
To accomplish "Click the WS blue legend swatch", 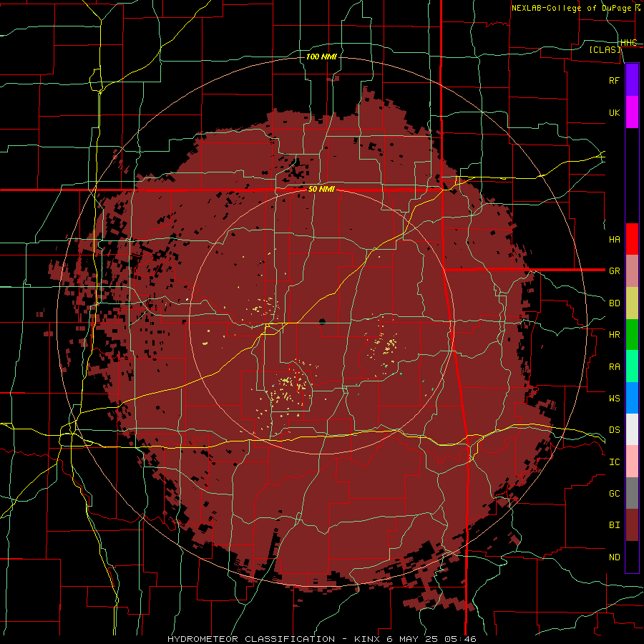I will (632, 398).
